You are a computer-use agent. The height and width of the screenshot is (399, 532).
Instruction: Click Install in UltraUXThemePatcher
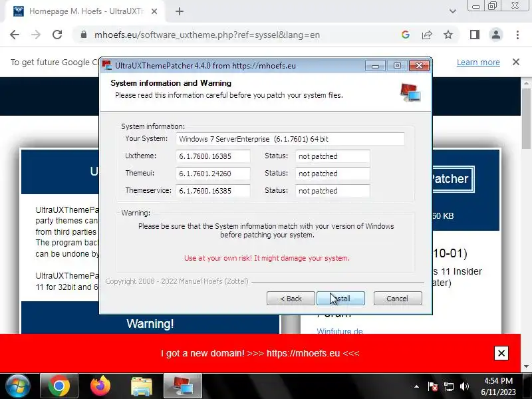pyautogui.click(x=340, y=298)
